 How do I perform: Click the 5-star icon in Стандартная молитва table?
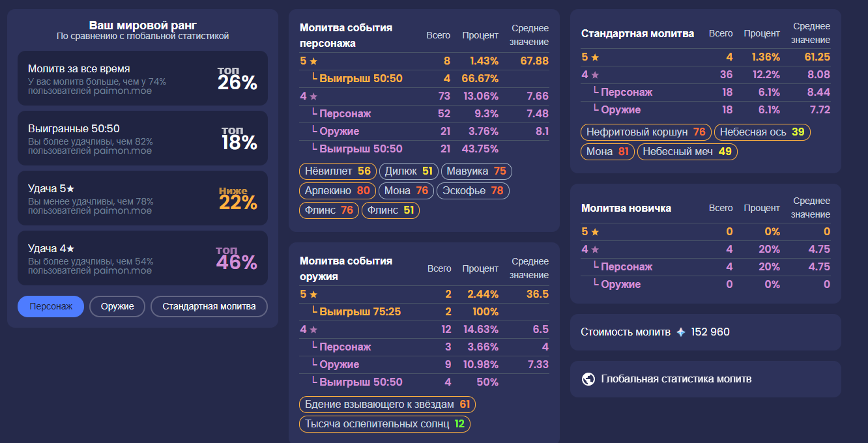point(595,57)
